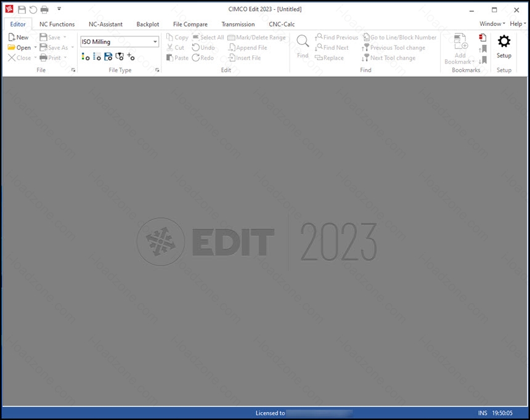
Task: Click the Paste icon
Action: pyautogui.click(x=169, y=58)
